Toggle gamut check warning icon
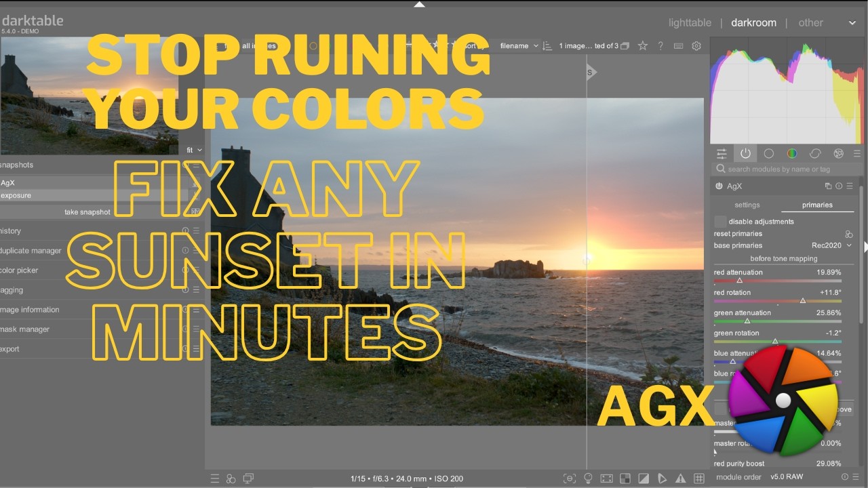 680,479
